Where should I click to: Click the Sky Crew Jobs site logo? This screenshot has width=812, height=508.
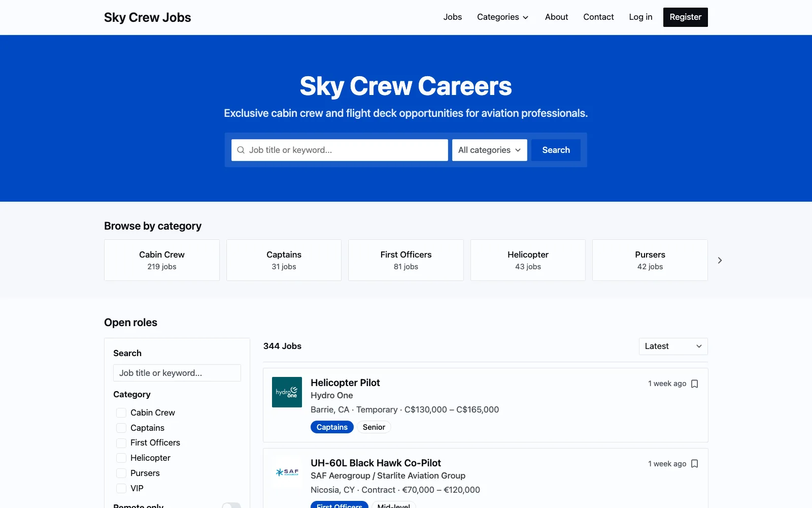click(147, 17)
